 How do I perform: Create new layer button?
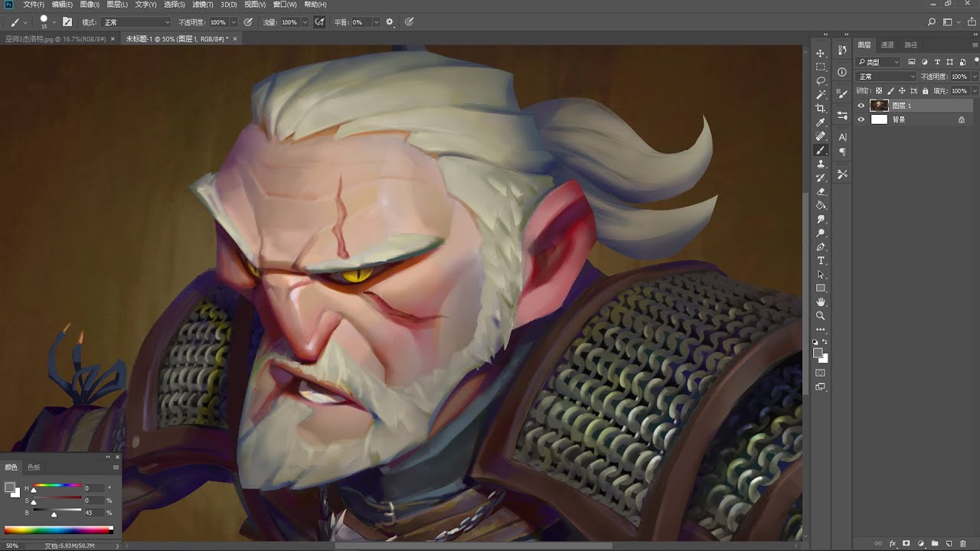click(949, 543)
